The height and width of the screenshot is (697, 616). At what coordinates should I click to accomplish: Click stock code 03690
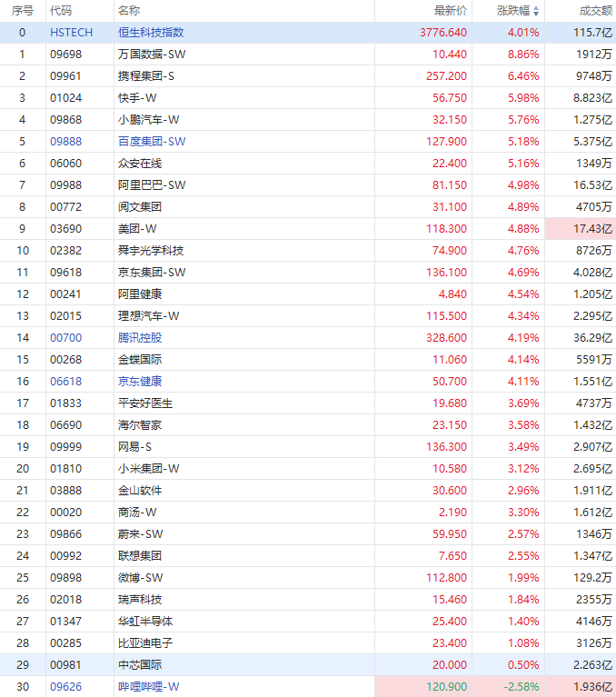65,229
